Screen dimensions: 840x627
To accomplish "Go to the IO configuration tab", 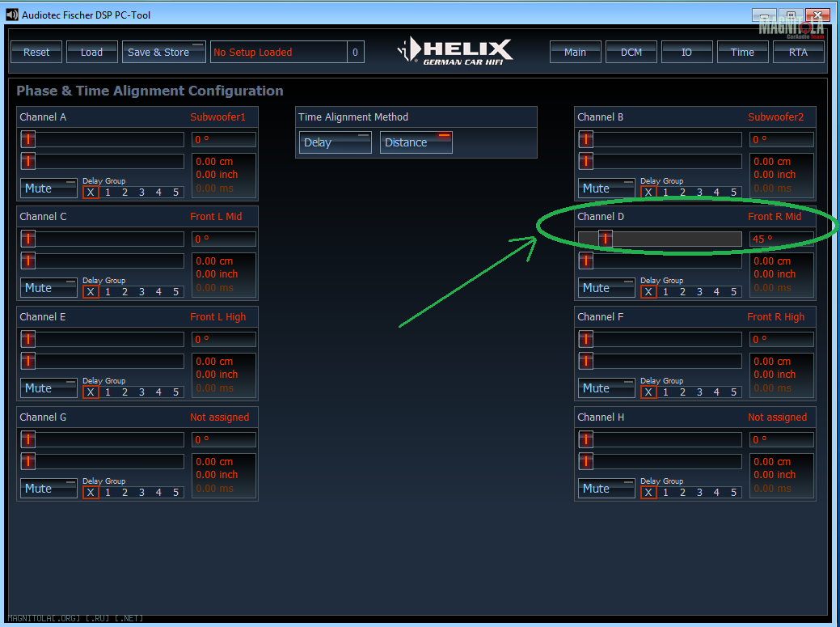I will pos(686,52).
